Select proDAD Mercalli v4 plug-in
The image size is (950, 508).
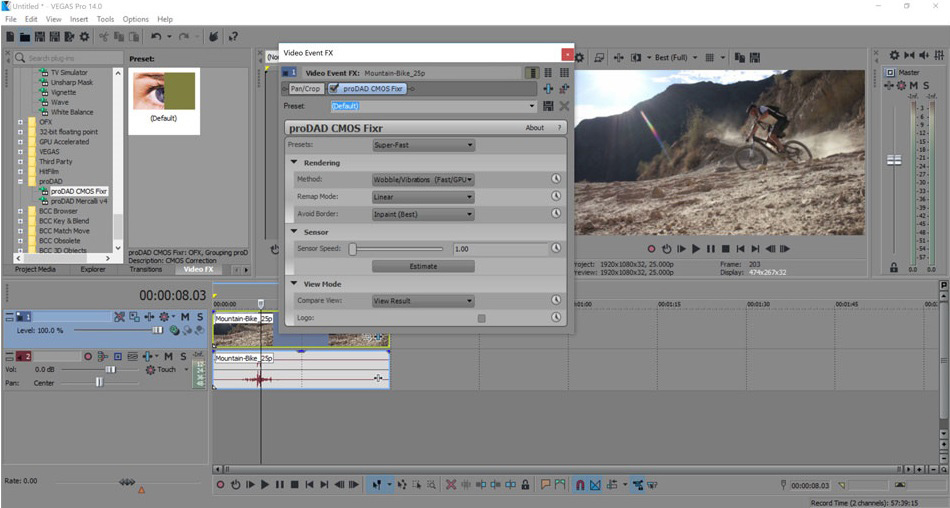[78, 201]
